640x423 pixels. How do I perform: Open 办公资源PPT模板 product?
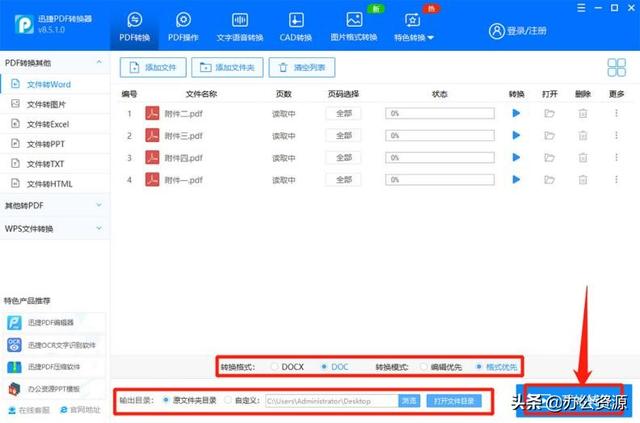pyautogui.click(x=54, y=389)
